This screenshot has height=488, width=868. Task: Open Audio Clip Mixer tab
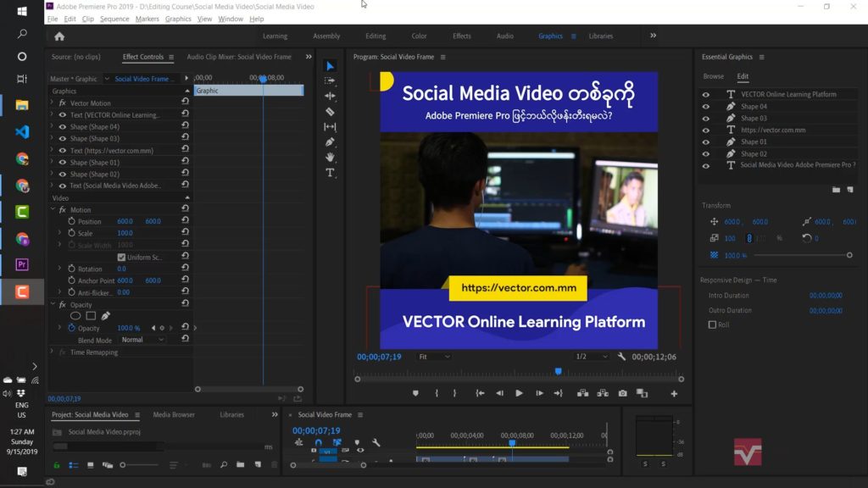coord(238,57)
